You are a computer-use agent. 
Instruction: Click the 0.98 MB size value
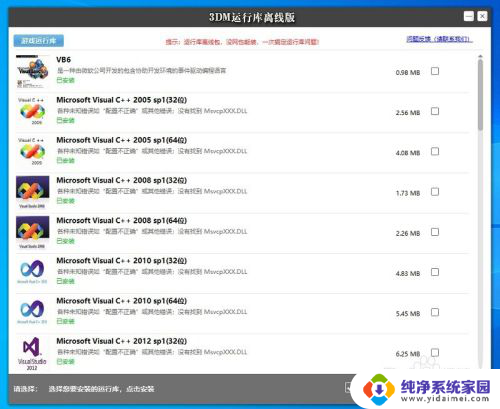pos(408,73)
